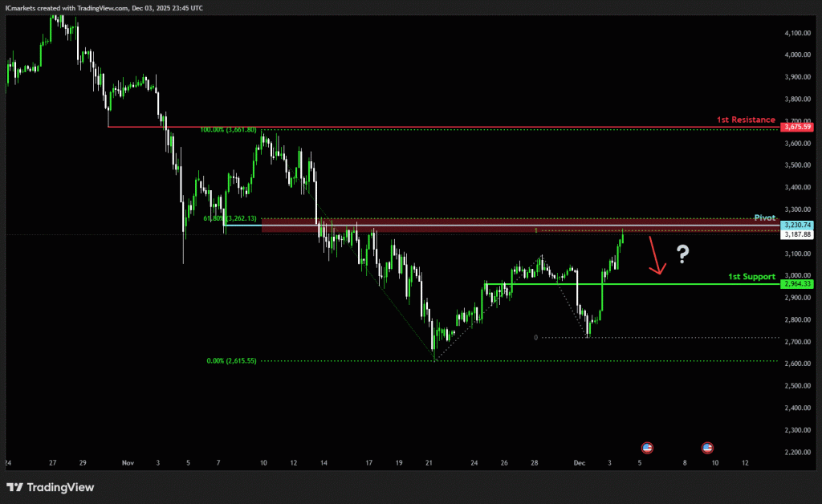Select the "1st Support" text label

(x=751, y=277)
